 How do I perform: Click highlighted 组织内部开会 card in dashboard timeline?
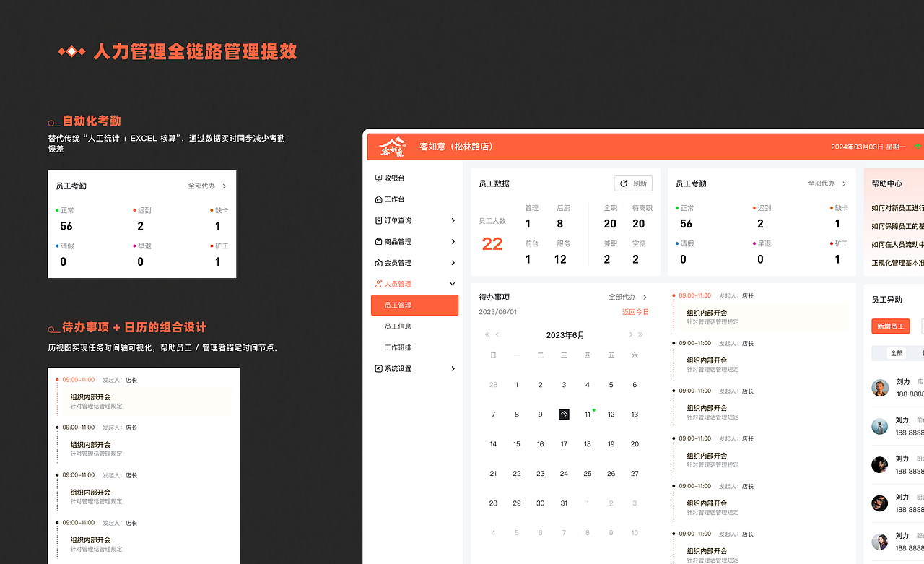coord(762,317)
